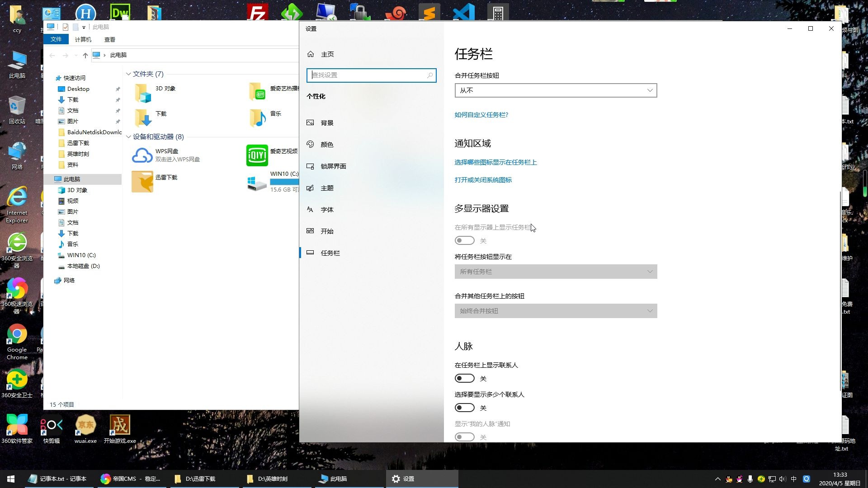Open the 爱奇艺视频 drive icon in File Explorer

point(257,155)
